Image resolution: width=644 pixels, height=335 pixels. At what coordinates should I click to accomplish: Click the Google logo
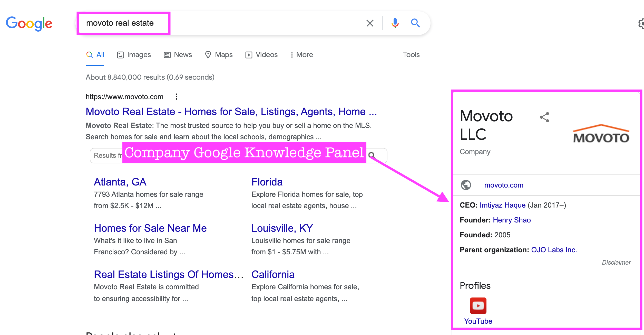click(29, 24)
